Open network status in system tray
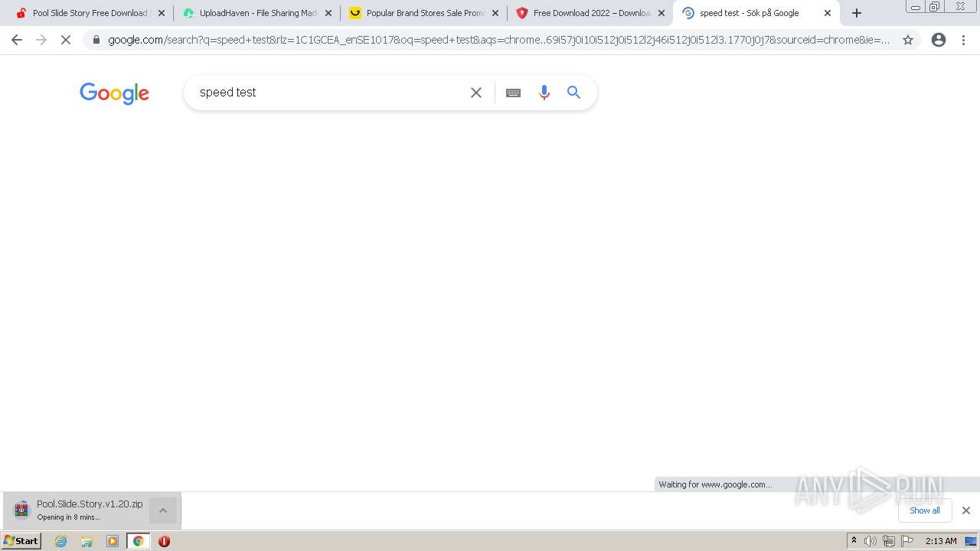Image resolution: width=980 pixels, height=551 pixels. (889, 541)
